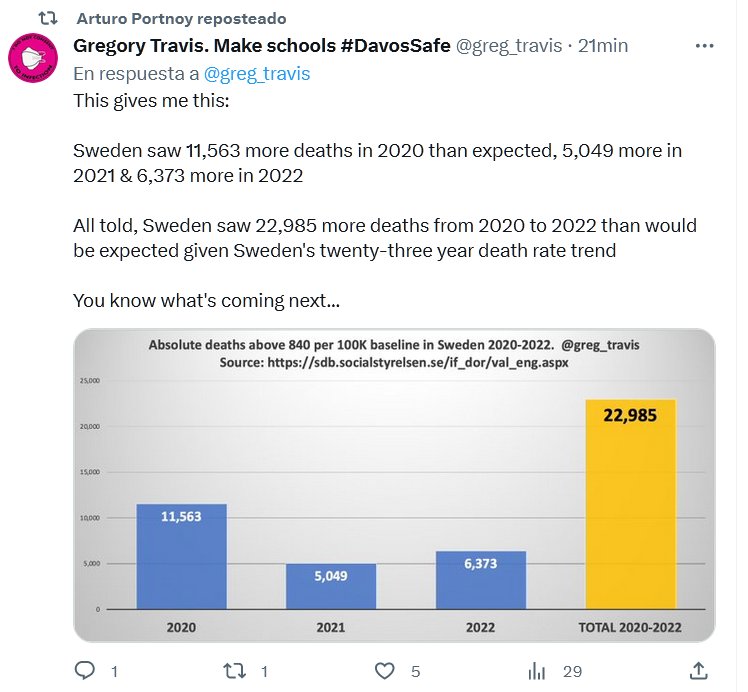
Task: Open the three-dot more options menu
Action: tap(705, 46)
